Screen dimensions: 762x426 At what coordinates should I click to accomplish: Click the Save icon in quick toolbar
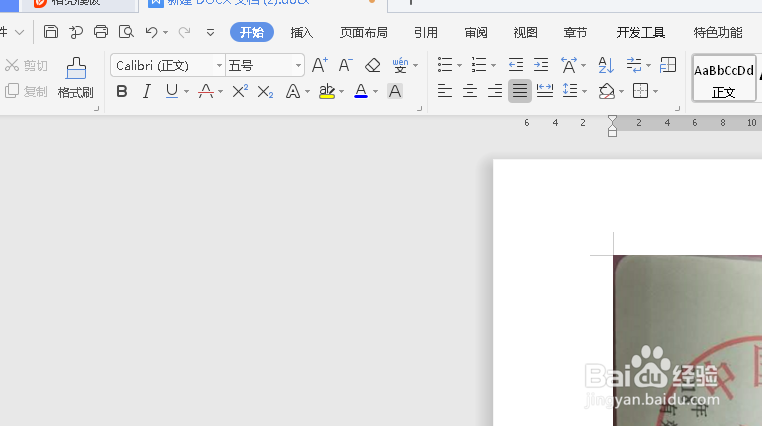(x=51, y=32)
